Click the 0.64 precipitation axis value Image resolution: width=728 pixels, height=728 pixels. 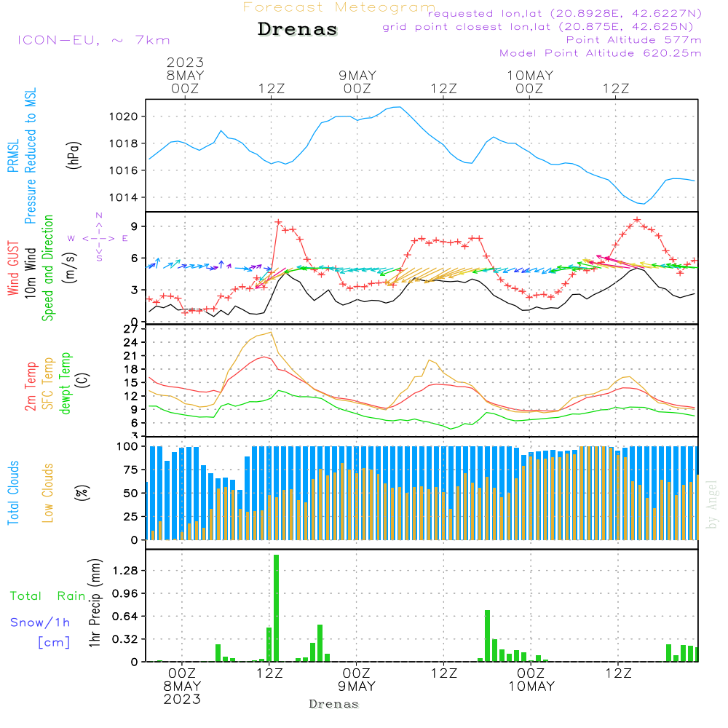click(125, 617)
